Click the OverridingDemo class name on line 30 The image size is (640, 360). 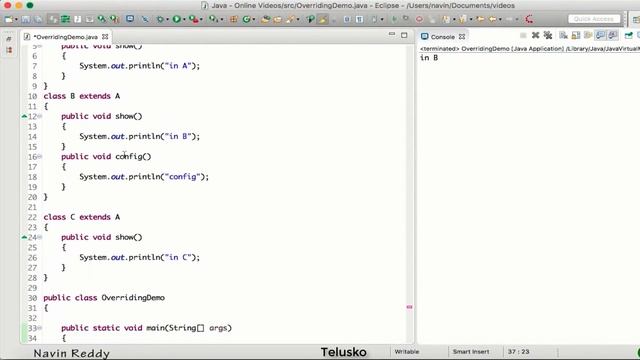coord(133,298)
